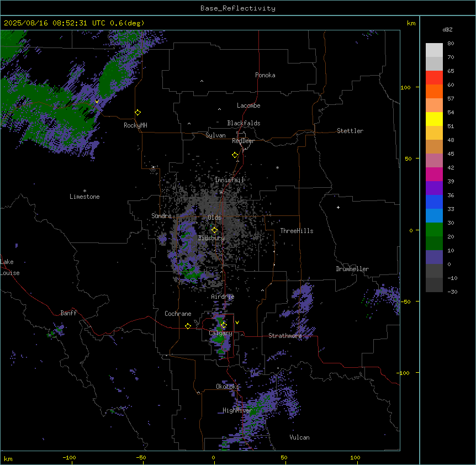The width and height of the screenshot is (476, 465).
Task: Pick the bright green 20-30 dBZ legend swatch
Action: [x=434, y=230]
